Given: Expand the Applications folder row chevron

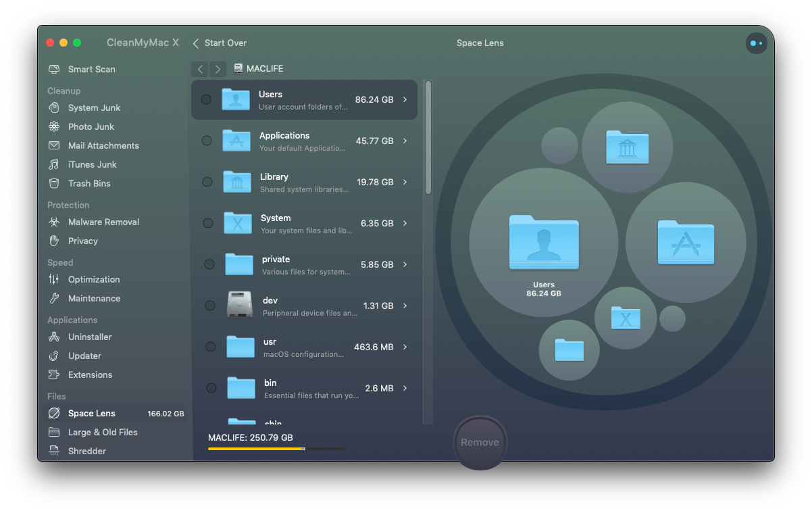Looking at the screenshot, I should (405, 141).
